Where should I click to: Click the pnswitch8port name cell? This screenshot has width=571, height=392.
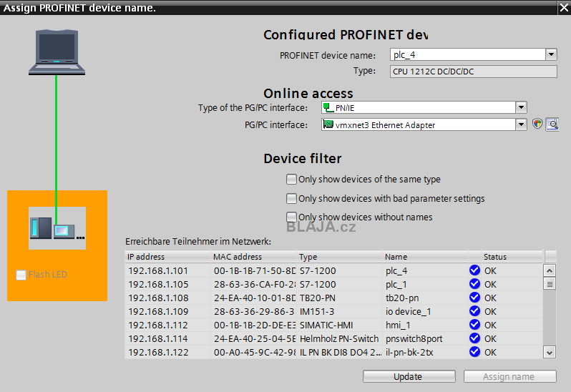pyautogui.click(x=426, y=338)
